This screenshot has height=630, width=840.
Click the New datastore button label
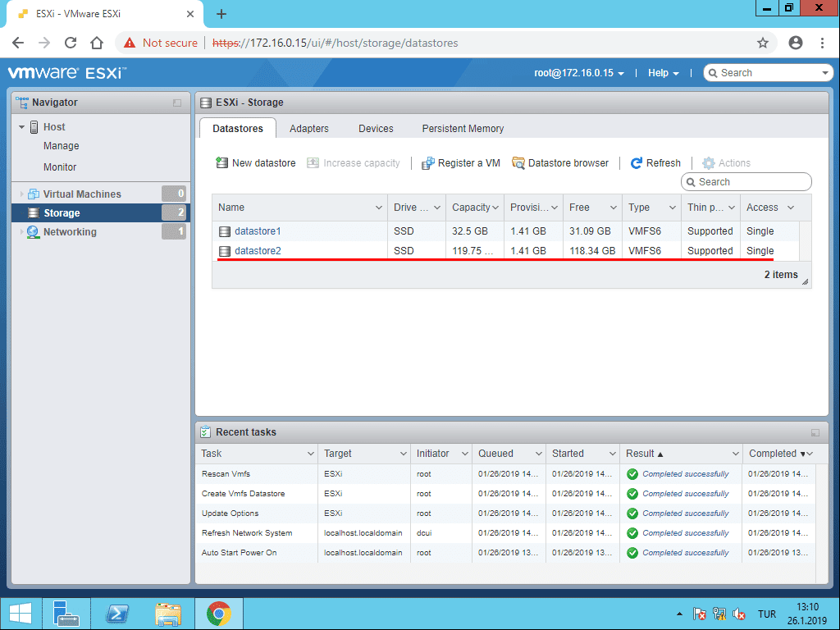pyautogui.click(x=263, y=163)
